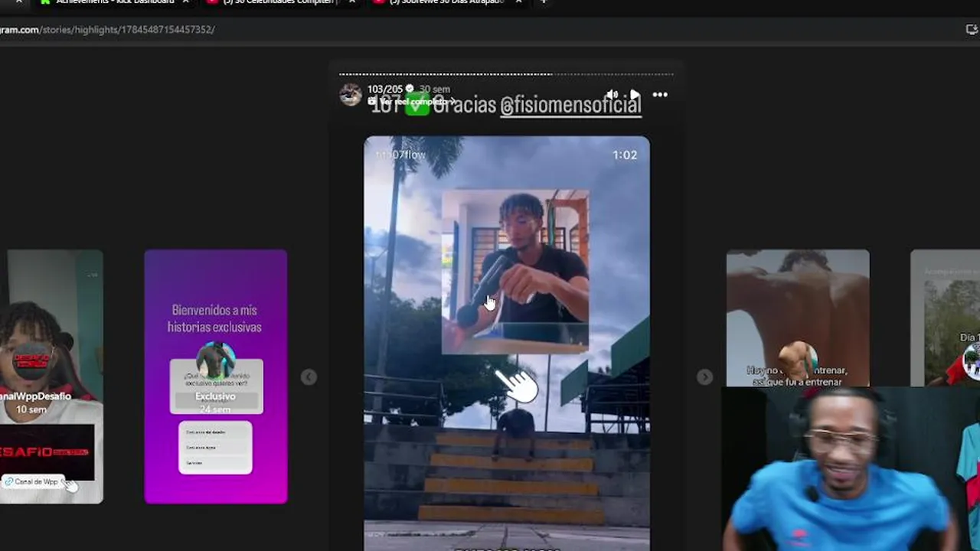The width and height of the screenshot is (980, 551).
Task: Click the story progress bar at the top
Action: pos(506,74)
